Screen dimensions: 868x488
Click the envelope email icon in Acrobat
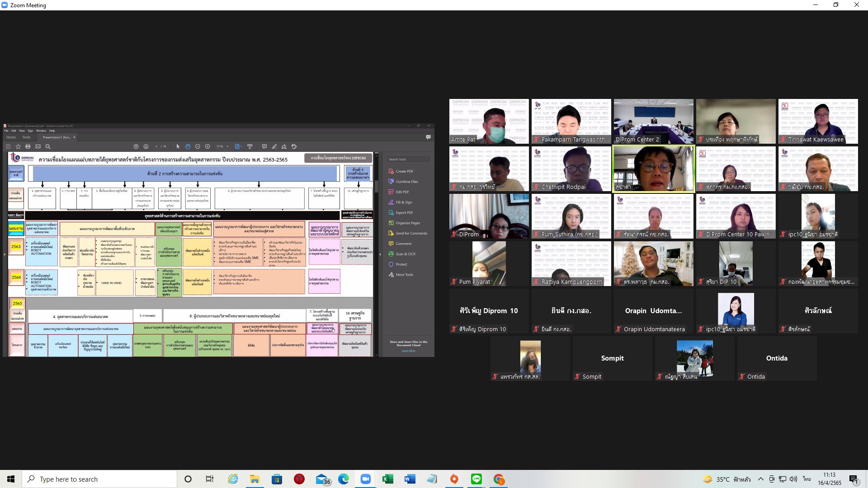38,146
